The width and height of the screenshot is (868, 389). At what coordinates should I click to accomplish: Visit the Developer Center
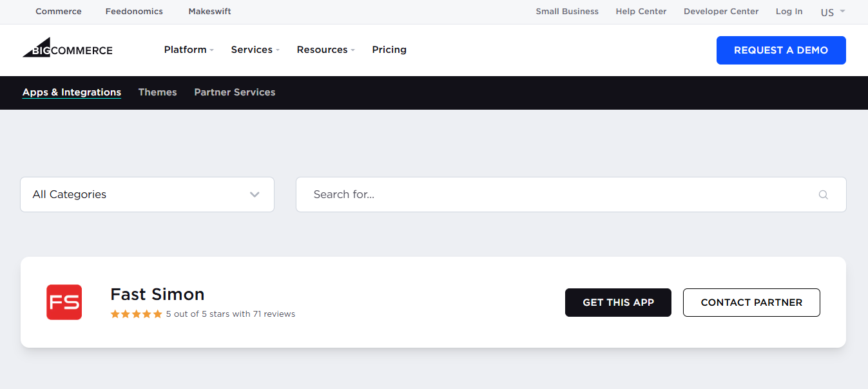(x=720, y=11)
